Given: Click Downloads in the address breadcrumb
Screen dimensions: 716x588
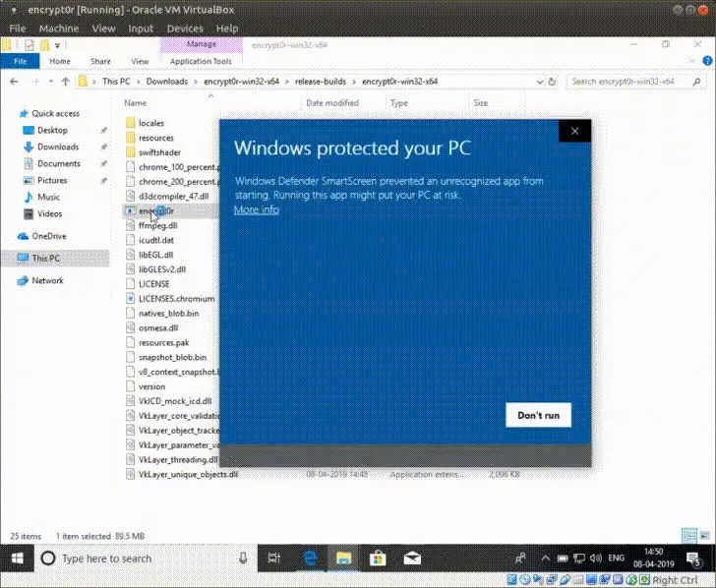Looking at the screenshot, I should [x=166, y=82].
